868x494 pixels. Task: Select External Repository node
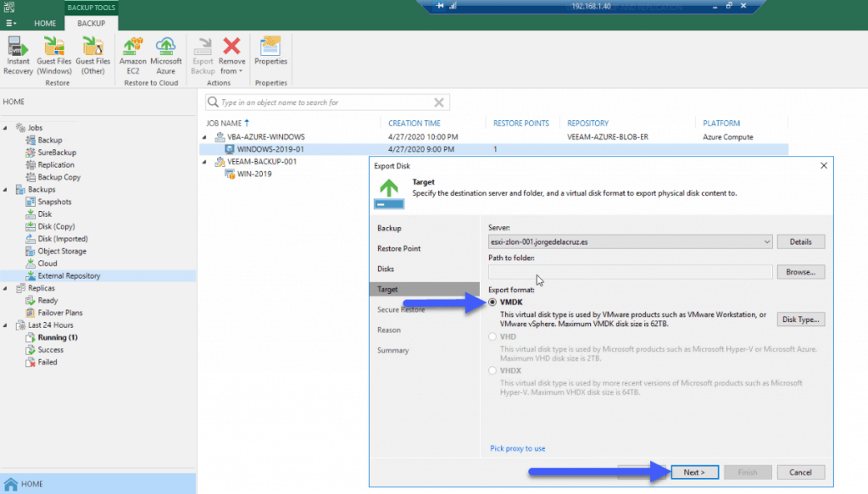[69, 275]
